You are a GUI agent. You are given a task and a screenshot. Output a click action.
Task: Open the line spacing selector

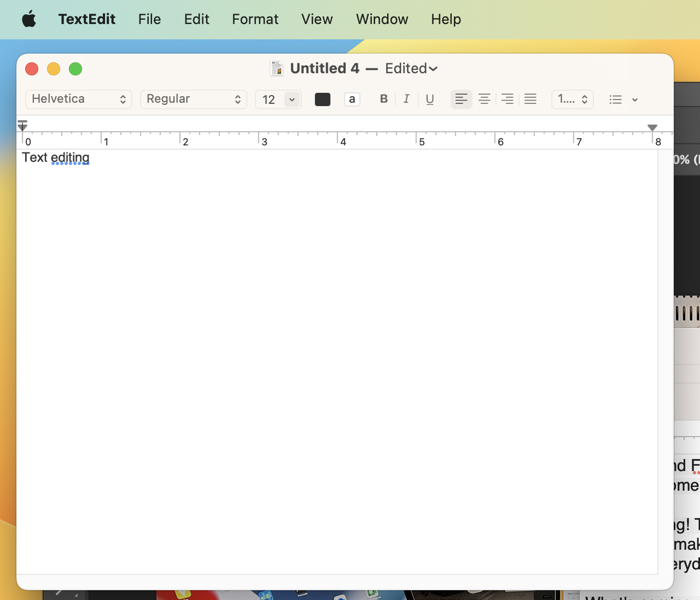[572, 99]
